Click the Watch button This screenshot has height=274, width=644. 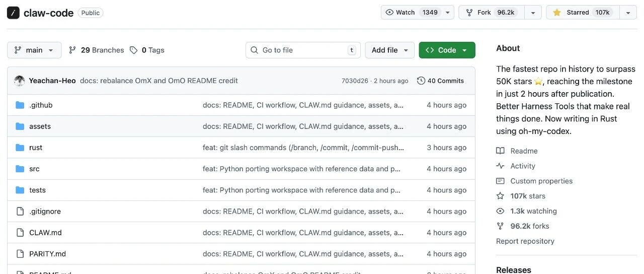[x=411, y=13]
